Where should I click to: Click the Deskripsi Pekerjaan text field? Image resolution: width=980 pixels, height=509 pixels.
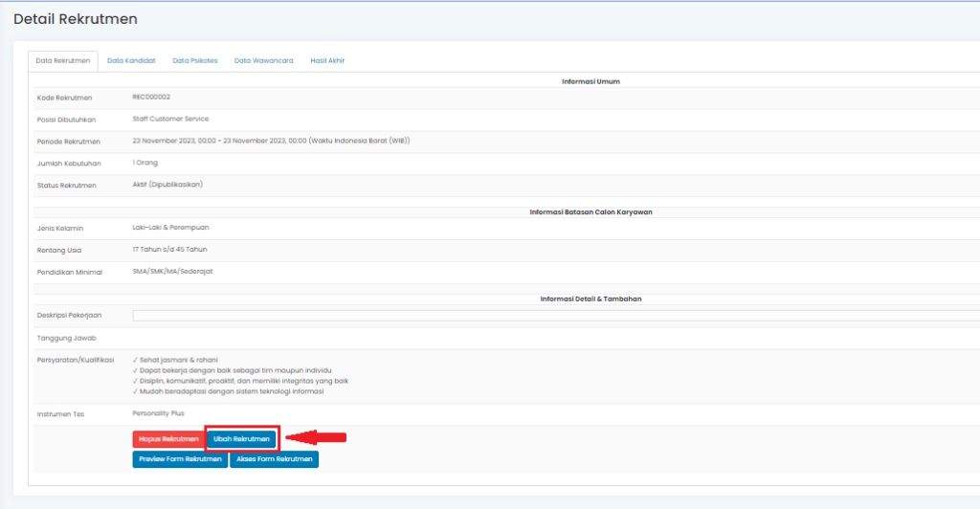[x=555, y=315]
